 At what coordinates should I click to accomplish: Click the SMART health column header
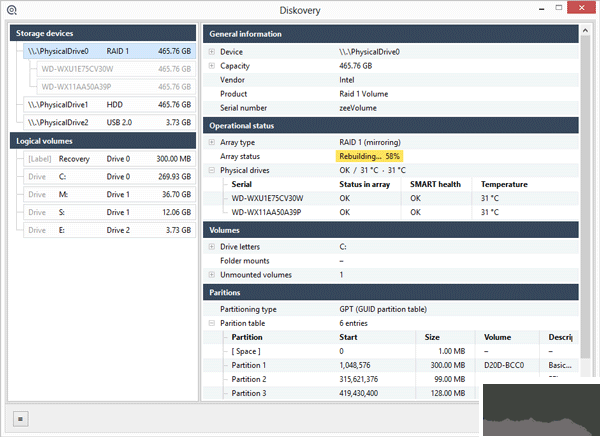434,185
